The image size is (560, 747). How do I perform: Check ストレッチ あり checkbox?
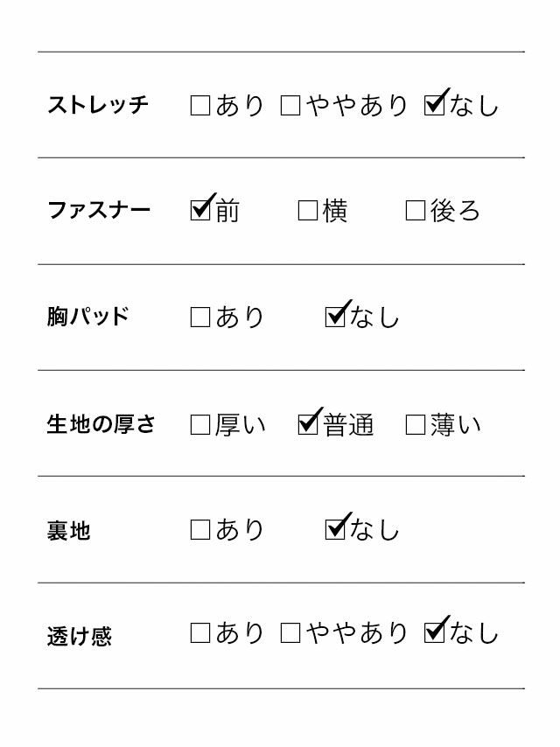(200, 106)
